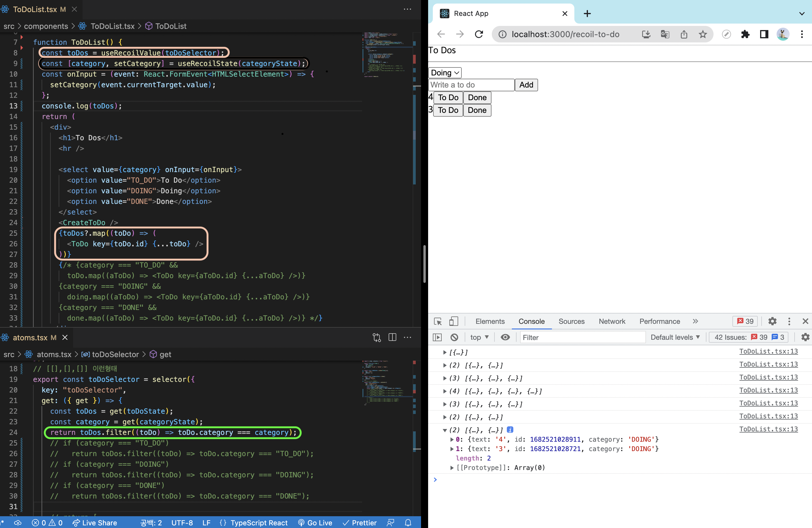Image resolution: width=812 pixels, height=528 pixels.
Task: Show the console sidebar panel icon
Action: pos(437,337)
